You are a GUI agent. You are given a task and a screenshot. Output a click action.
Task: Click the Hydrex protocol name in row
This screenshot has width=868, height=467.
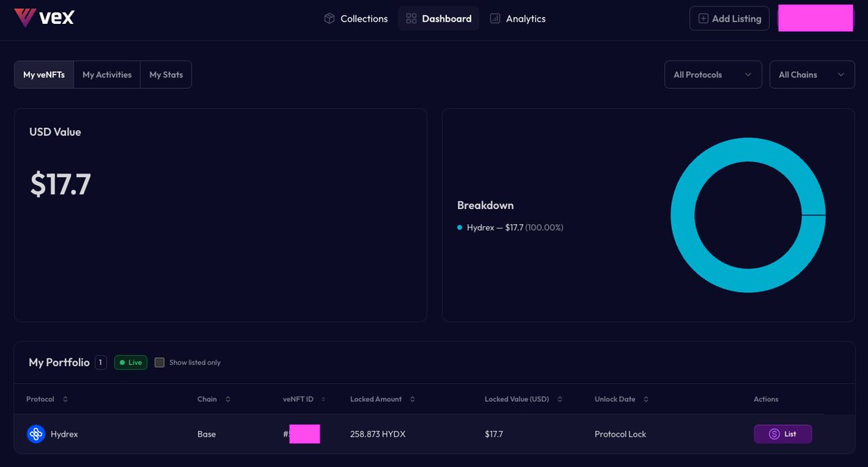point(64,434)
